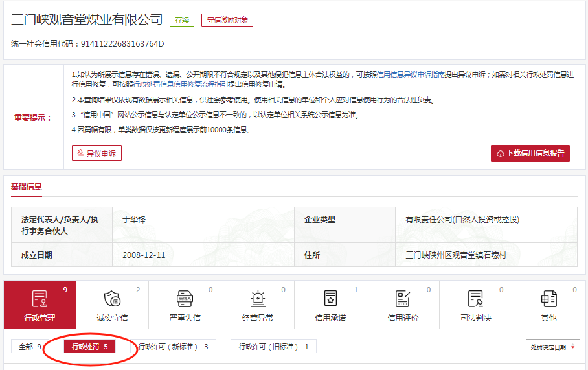
Task: Open the 信用评价 icon
Action: (403, 299)
